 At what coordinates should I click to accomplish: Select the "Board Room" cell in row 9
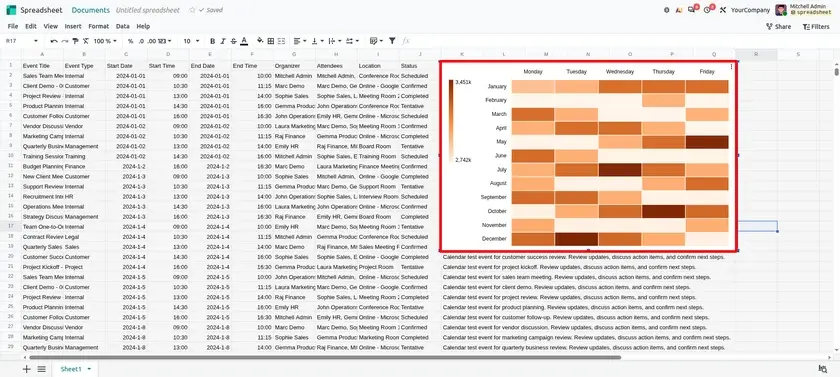pyautogui.click(x=378, y=146)
